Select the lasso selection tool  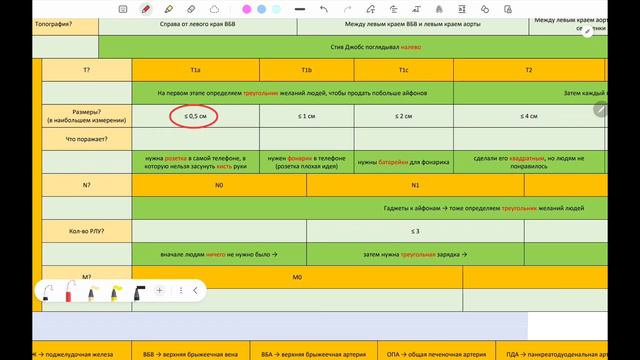click(x=214, y=9)
